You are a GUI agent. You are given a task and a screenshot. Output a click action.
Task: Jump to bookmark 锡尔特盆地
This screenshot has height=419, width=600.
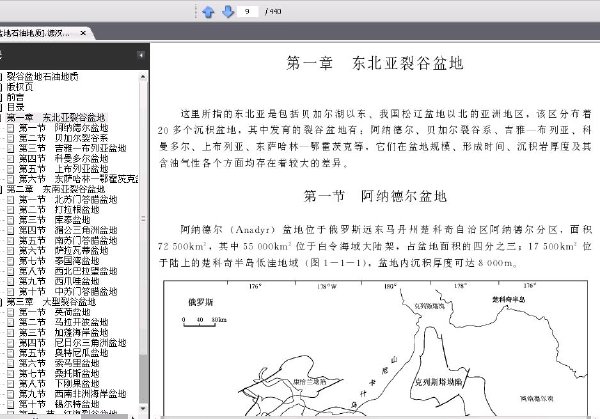pyautogui.click(x=59, y=404)
